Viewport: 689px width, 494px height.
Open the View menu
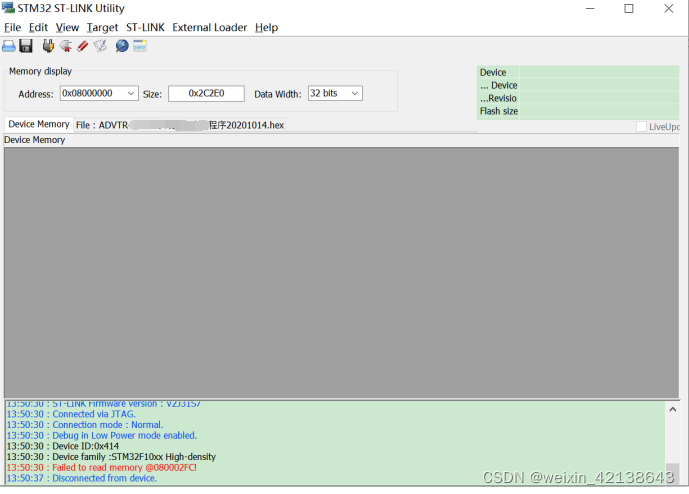pos(67,28)
